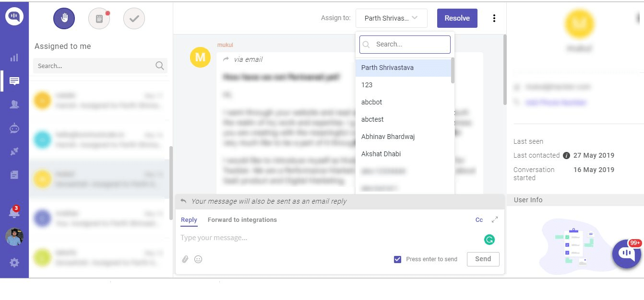This screenshot has height=300, width=644.
Task: Open the emoji picker smiley icon
Action: tap(198, 259)
